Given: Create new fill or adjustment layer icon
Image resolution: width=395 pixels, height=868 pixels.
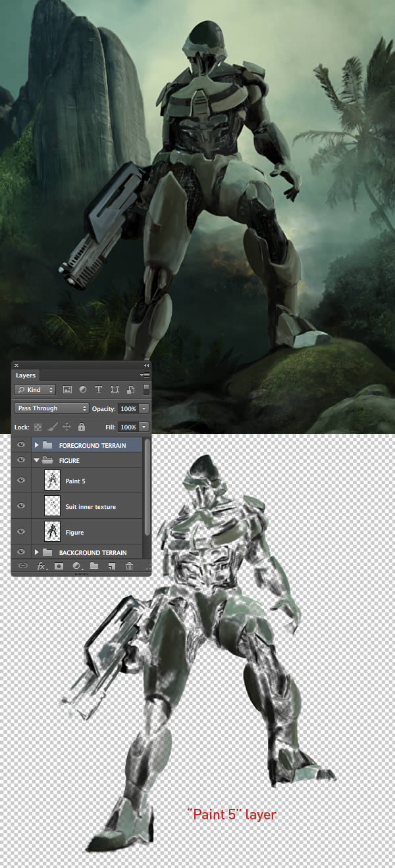Looking at the screenshot, I should (76, 566).
